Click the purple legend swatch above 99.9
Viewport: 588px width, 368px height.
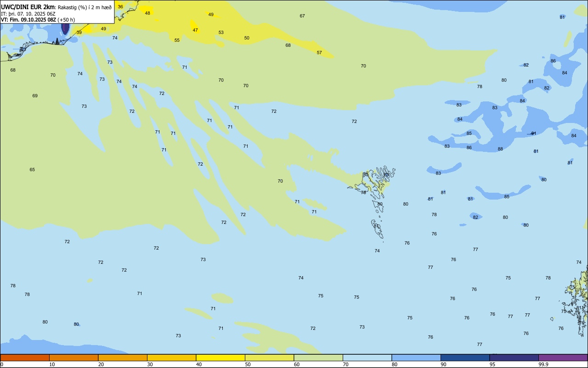563,357
